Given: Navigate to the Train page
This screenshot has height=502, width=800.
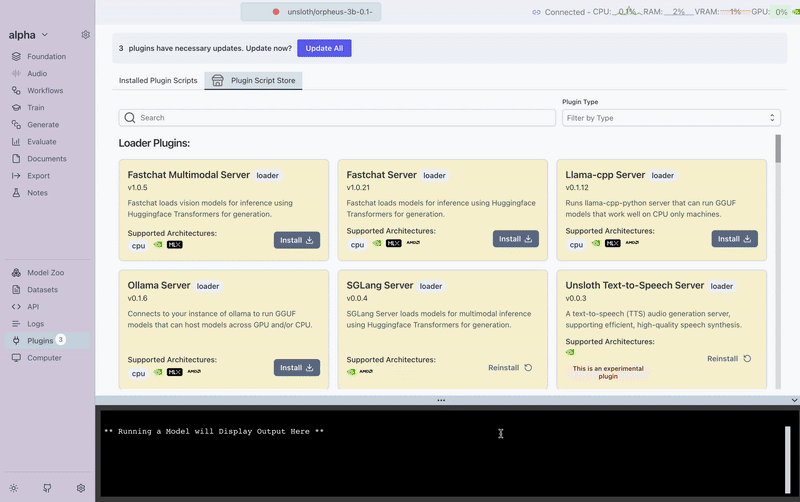Looking at the screenshot, I should (36, 108).
